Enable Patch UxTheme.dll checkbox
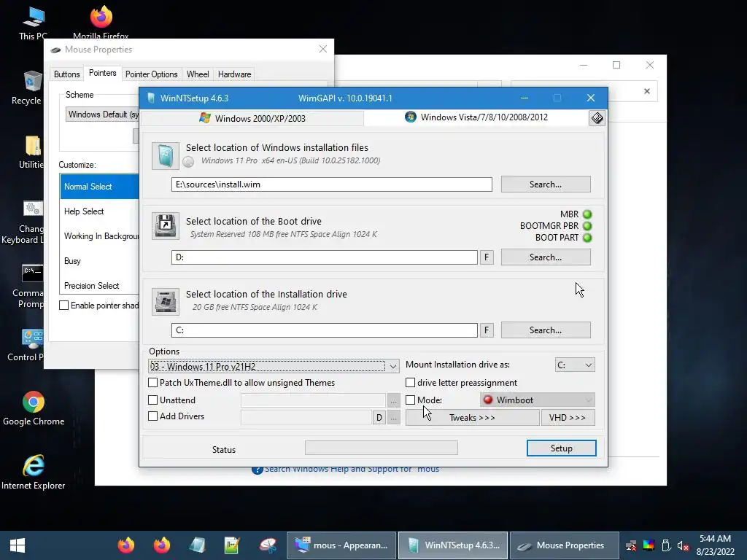The image size is (747, 560). click(153, 382)
